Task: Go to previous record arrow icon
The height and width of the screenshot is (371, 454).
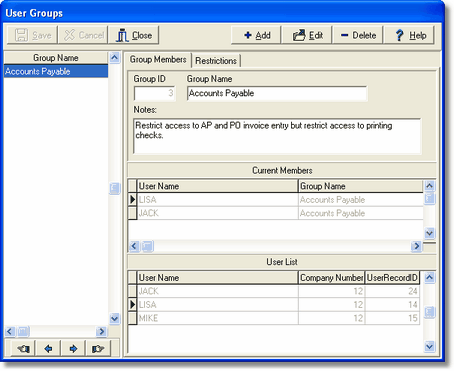Action: (x=48, y=349)
